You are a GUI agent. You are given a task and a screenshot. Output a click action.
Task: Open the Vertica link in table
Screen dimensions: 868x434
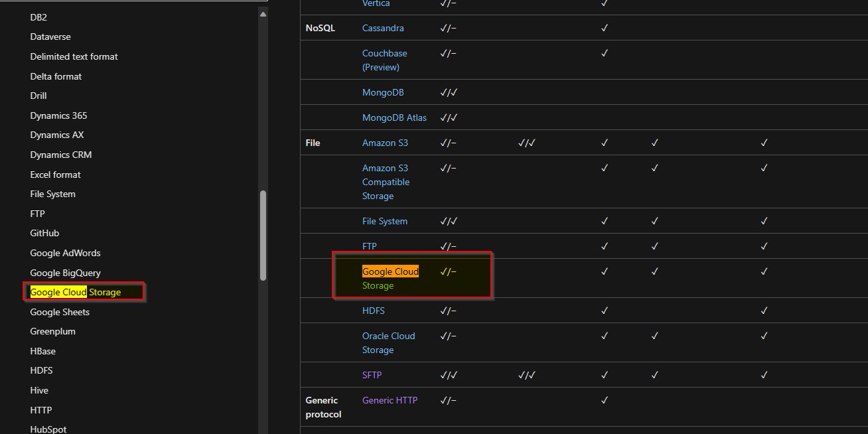pyautogui.click(x=376, y=4)
